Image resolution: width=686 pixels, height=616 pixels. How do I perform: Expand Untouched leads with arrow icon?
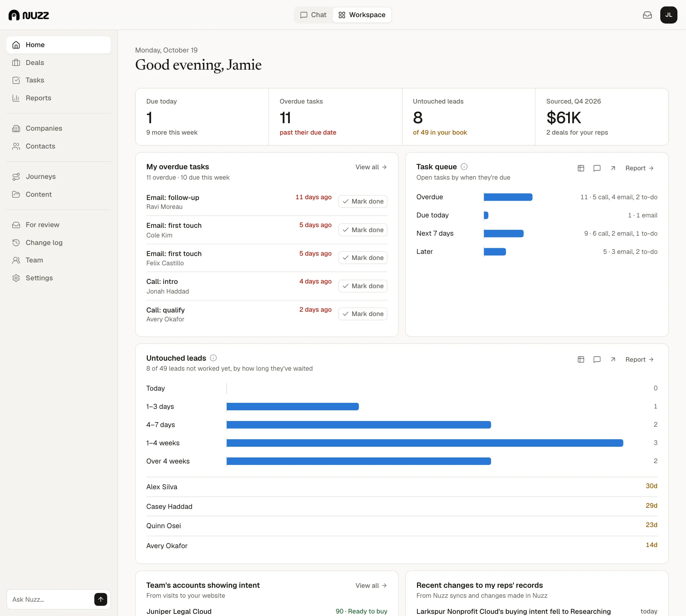[x=613, y=360]
